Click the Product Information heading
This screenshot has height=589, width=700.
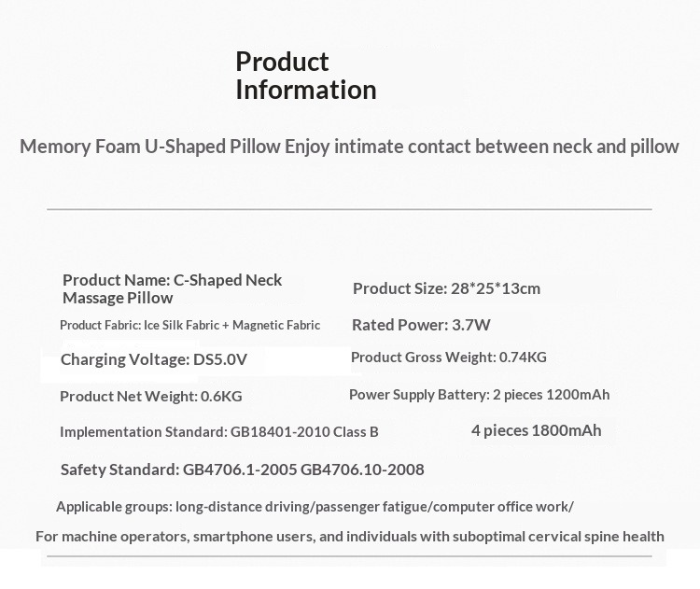click(305, 76)
